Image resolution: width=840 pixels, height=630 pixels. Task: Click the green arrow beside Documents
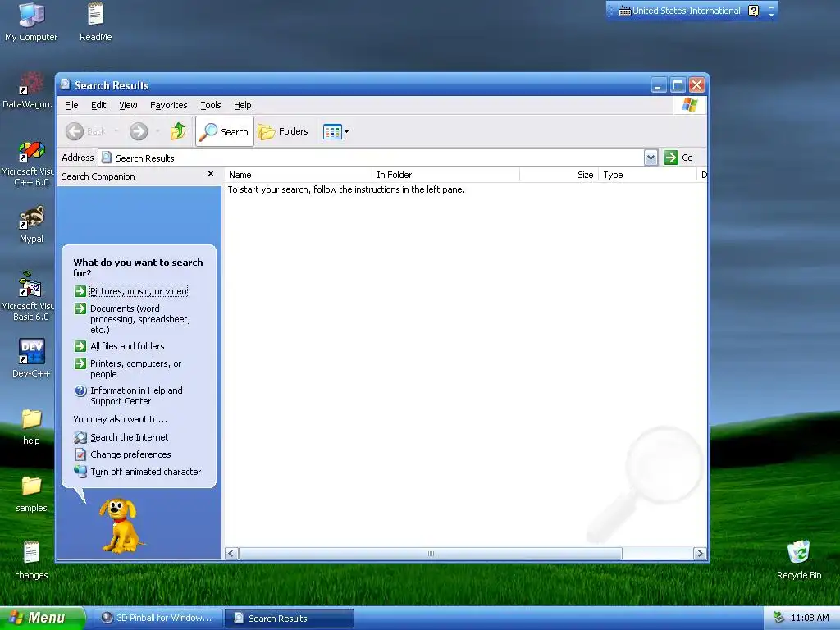click(80, 308)
